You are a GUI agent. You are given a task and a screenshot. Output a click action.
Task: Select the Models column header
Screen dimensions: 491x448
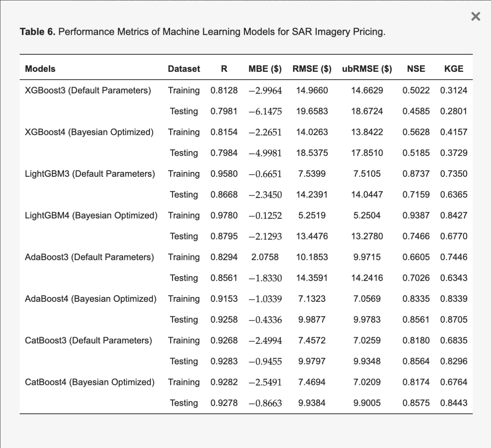[40, 69]
